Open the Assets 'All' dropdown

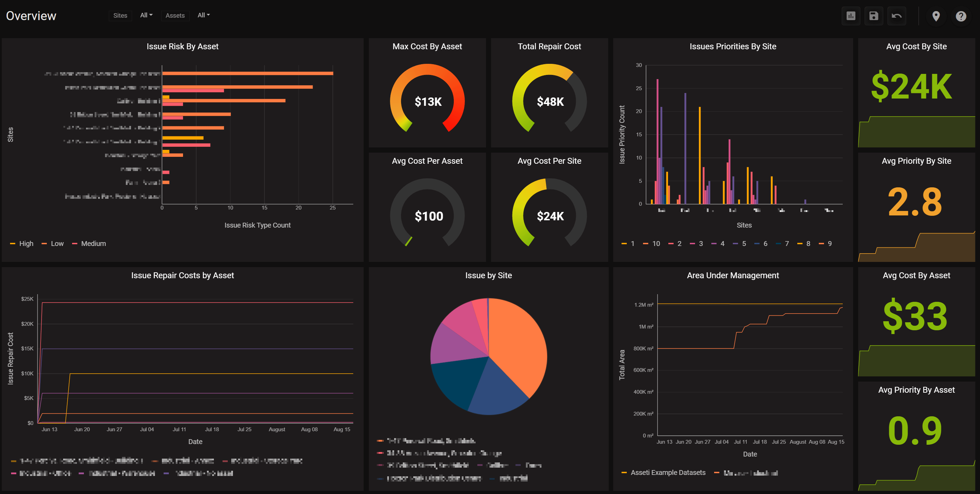(x=203, y=15)
